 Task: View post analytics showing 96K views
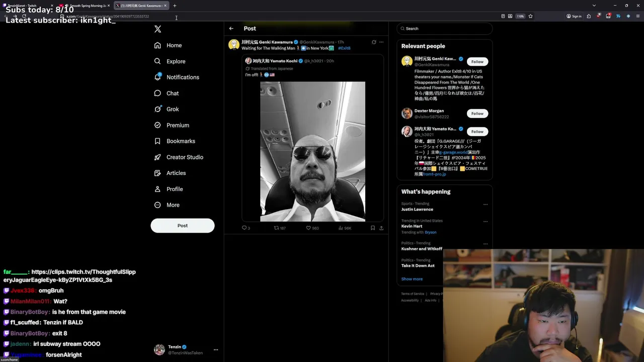(x=345, y=228)
